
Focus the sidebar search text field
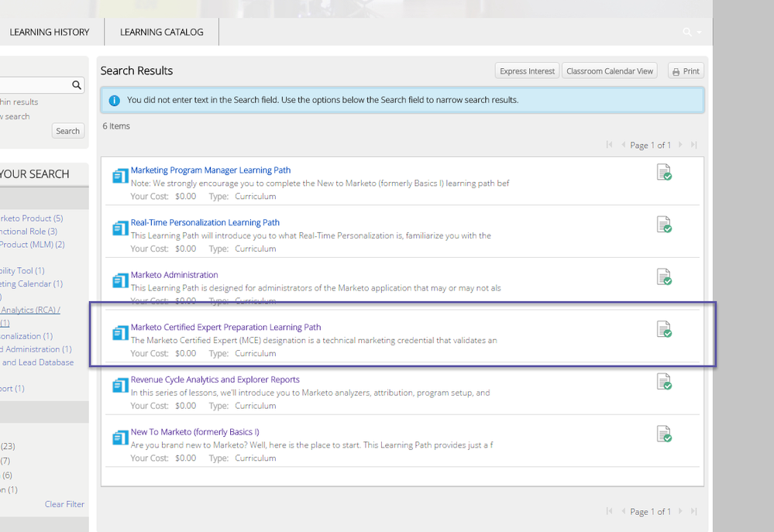tap(42, 85)
